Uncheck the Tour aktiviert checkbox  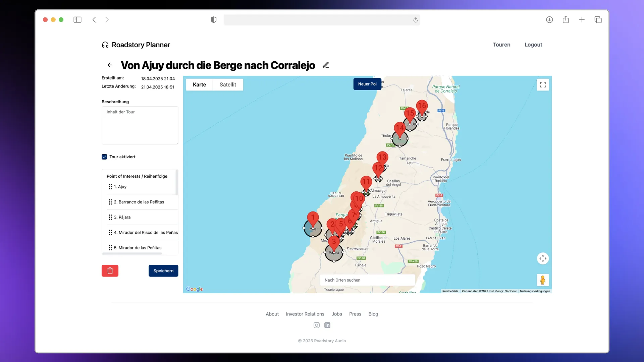click(104, 157)
